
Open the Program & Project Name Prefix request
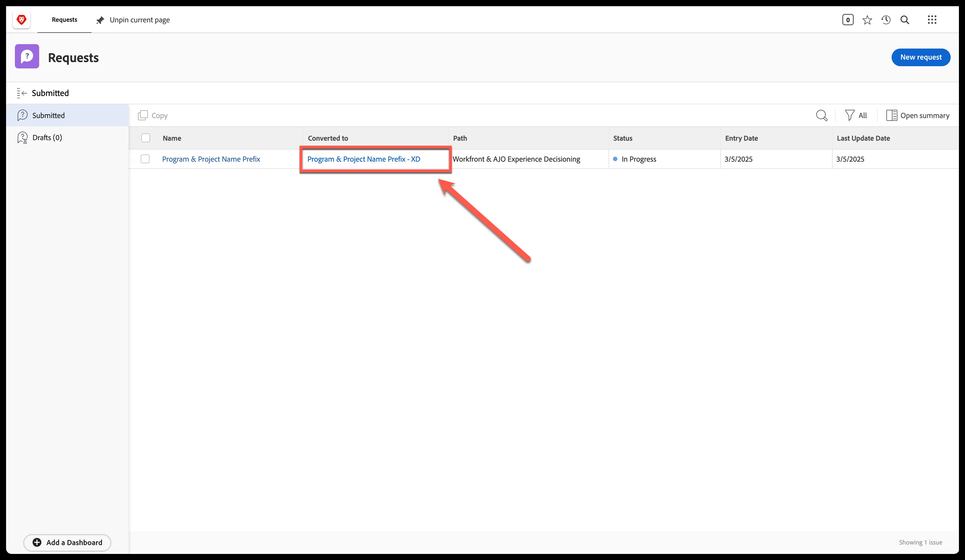tap(211, 159)
